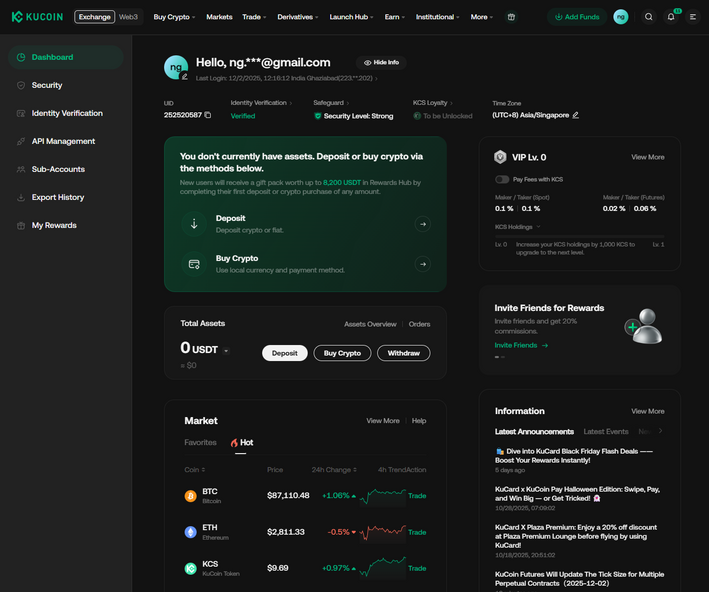Click the Buy Crypto card payment icon
Viewport: 709px width, 592px height.
(x=194, y=264)
